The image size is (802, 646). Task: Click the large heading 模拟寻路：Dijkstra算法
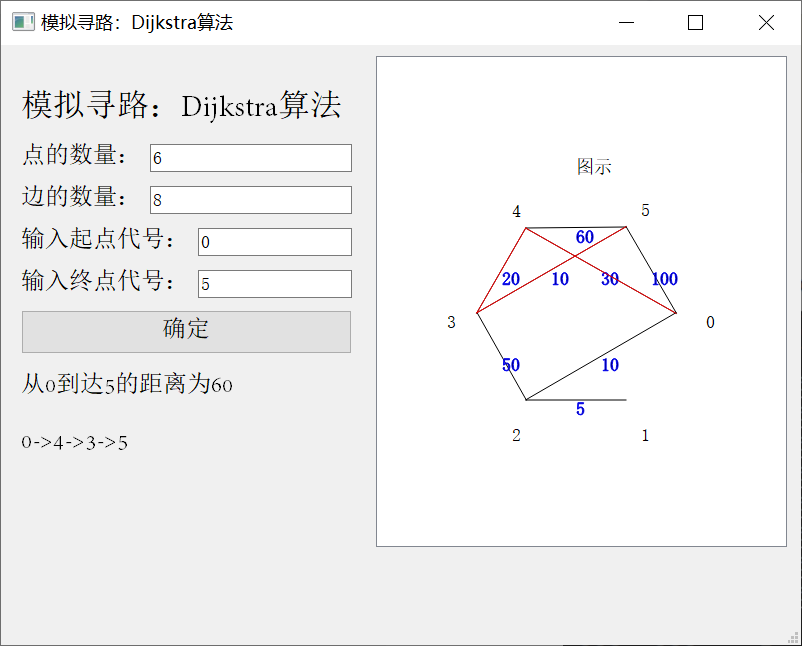coord(182,105)
